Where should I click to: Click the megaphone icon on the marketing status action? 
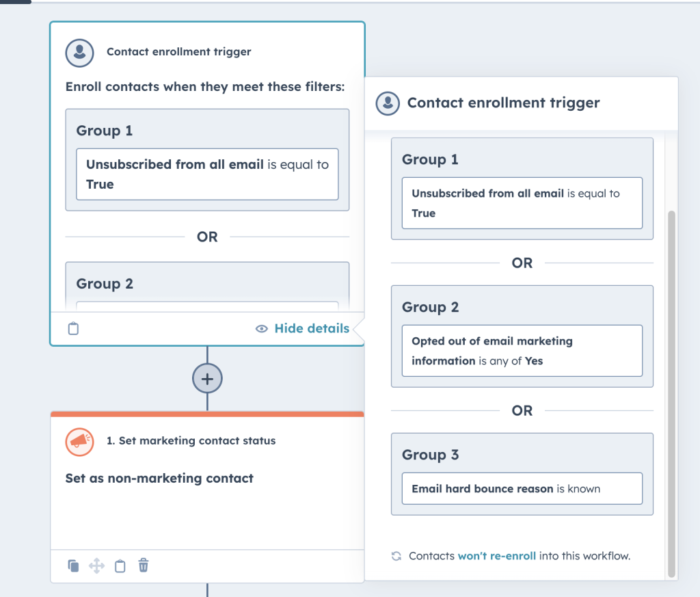(79, 441)
